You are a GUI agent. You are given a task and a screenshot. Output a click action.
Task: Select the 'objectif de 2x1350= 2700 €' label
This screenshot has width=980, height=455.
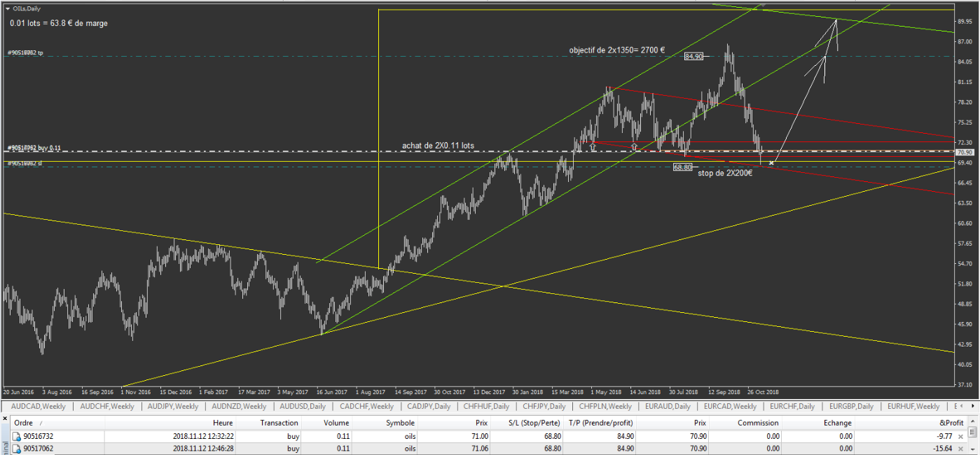(x=617, y=50)
